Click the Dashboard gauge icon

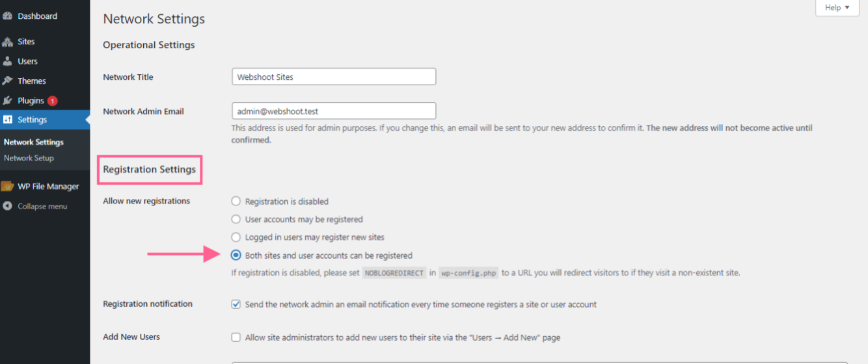click(8, 16)
